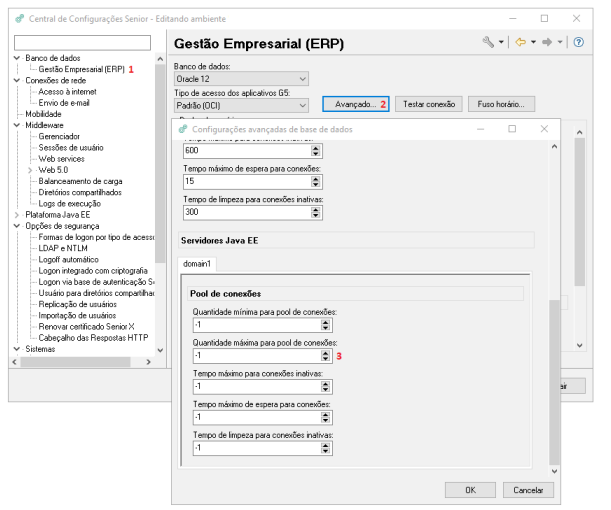Collapse the Middleware tree node
This screenshot has height=510, width=611.
17,125
